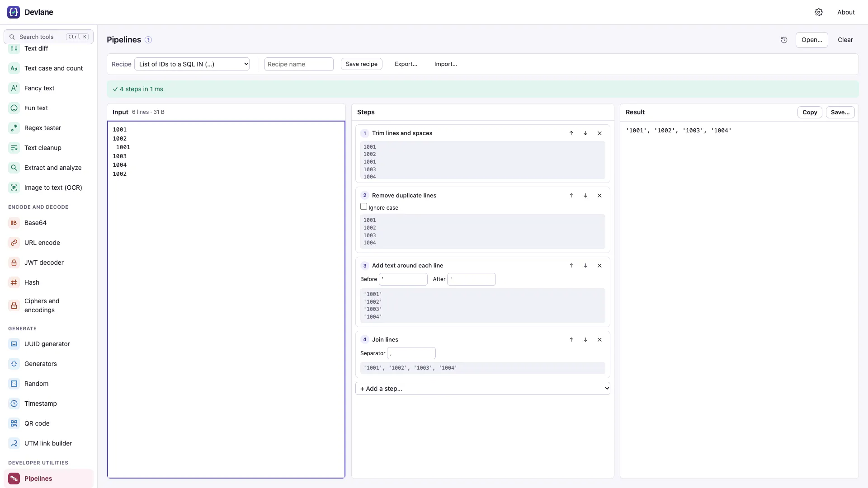Open the Add a step dropdown
Image resolution: width=868 pixels, height=488 pixels.
pos(483,389)
